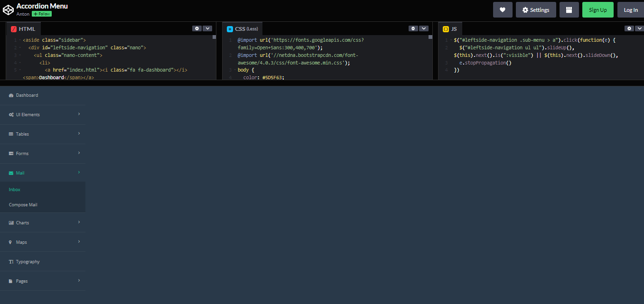644x304 pixels.
Task: Open the HTML editor settings gear
Action: (196, 28)
